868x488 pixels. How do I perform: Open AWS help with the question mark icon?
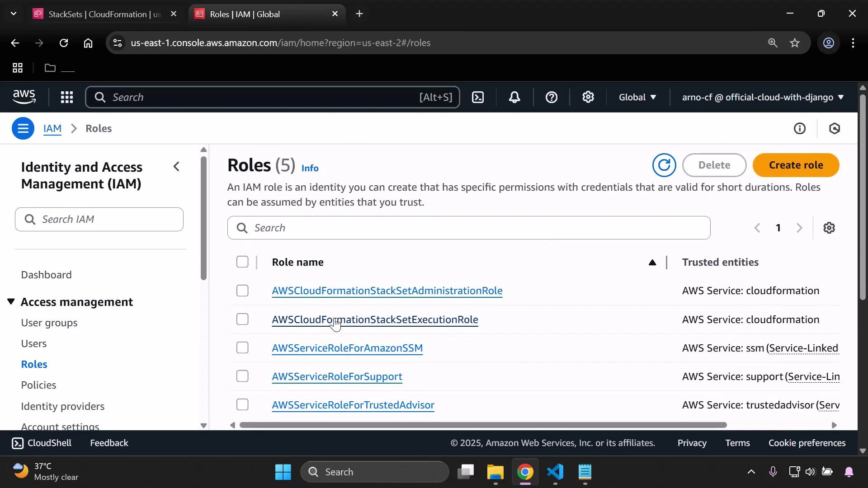pyautogui.click(x=551, y=97)
